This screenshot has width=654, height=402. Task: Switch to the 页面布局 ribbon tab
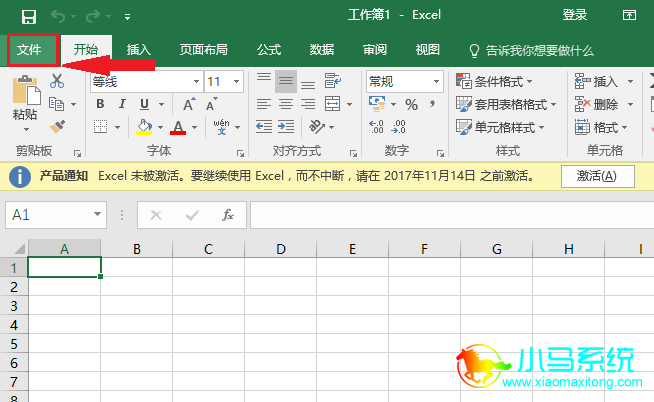[x=204, y=50]
